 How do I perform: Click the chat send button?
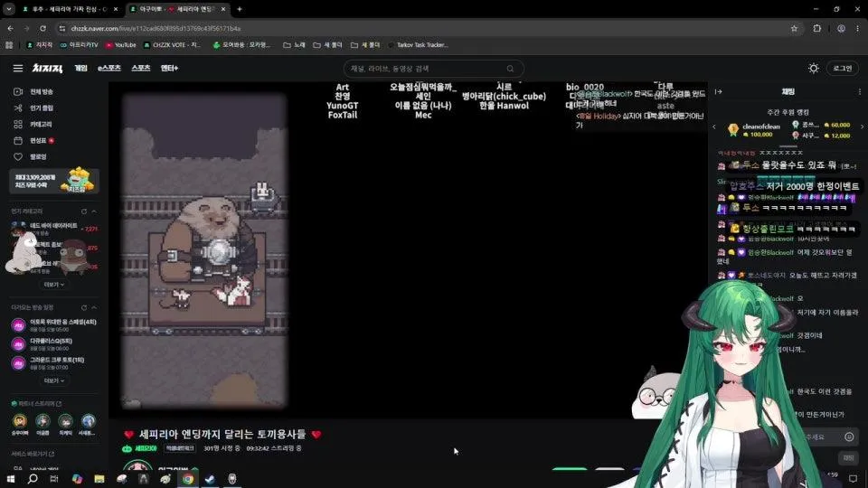[x=848, y=457]
